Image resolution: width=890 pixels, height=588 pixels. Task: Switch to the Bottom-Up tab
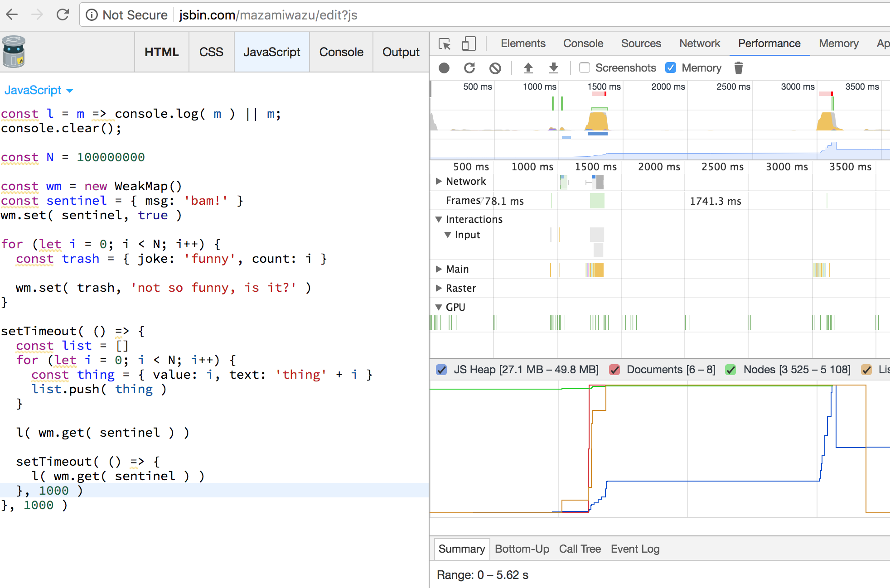point(522,549)
